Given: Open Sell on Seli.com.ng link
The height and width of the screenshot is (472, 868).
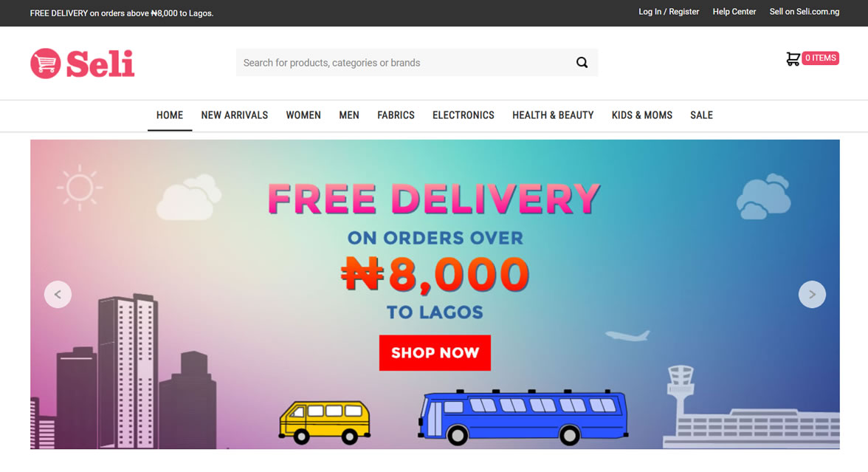Looking at the screenshot, I should pos(805,12).
